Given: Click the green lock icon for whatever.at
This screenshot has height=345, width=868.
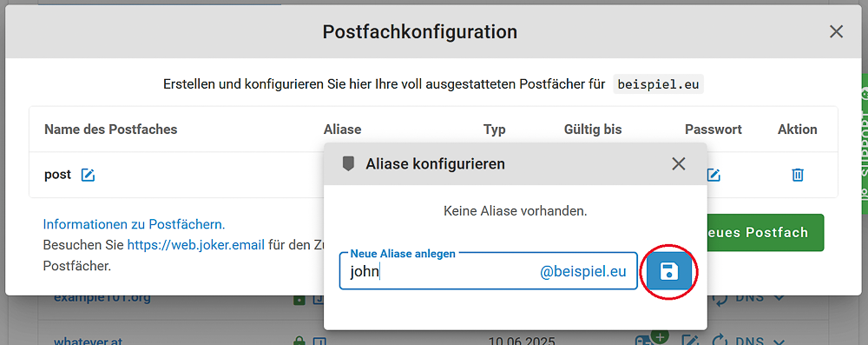Looking at the screenshot, I should coord(299,341).
